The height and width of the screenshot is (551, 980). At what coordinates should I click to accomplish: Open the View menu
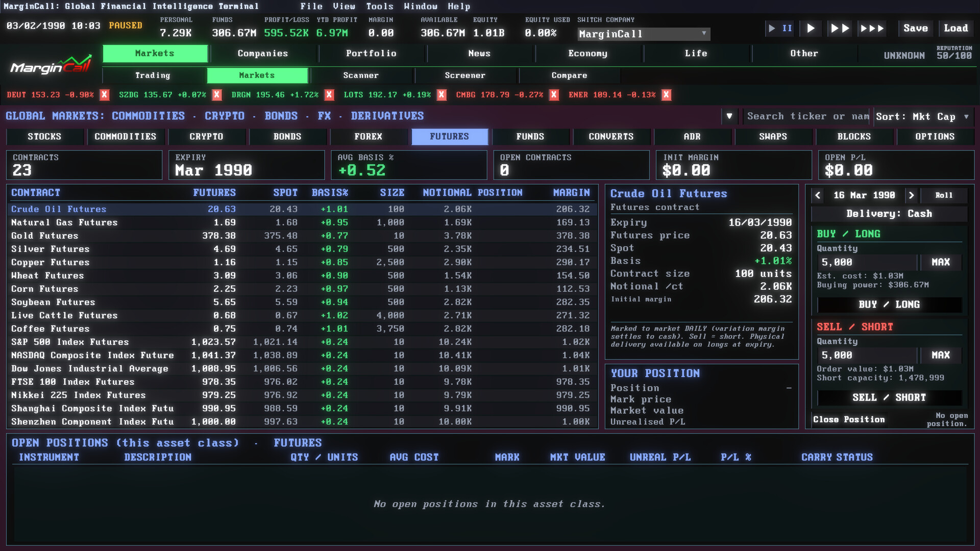tap(344, 6)
